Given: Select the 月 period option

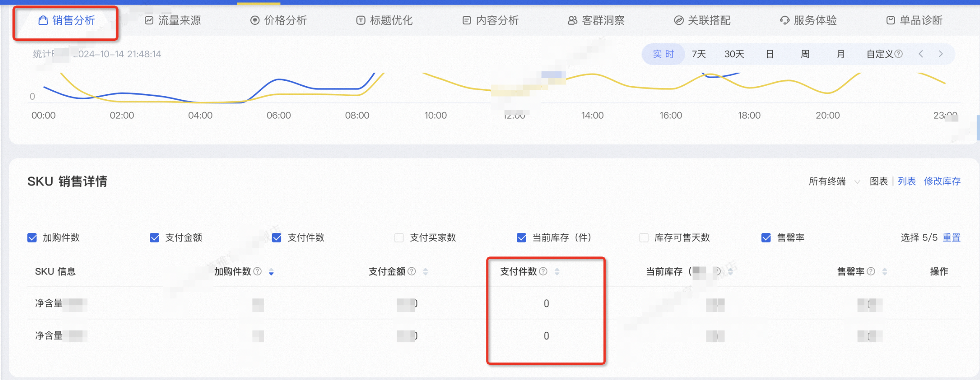Looking at the screenshot, I should pyautogui.click(x=841, y=54).
